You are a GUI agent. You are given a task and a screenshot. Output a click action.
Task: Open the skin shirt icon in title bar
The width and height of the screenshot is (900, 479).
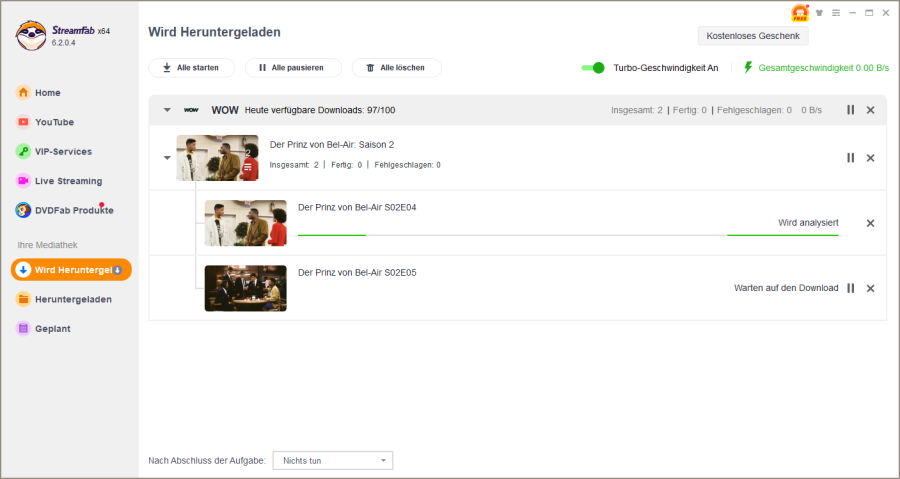coord(819,13)
